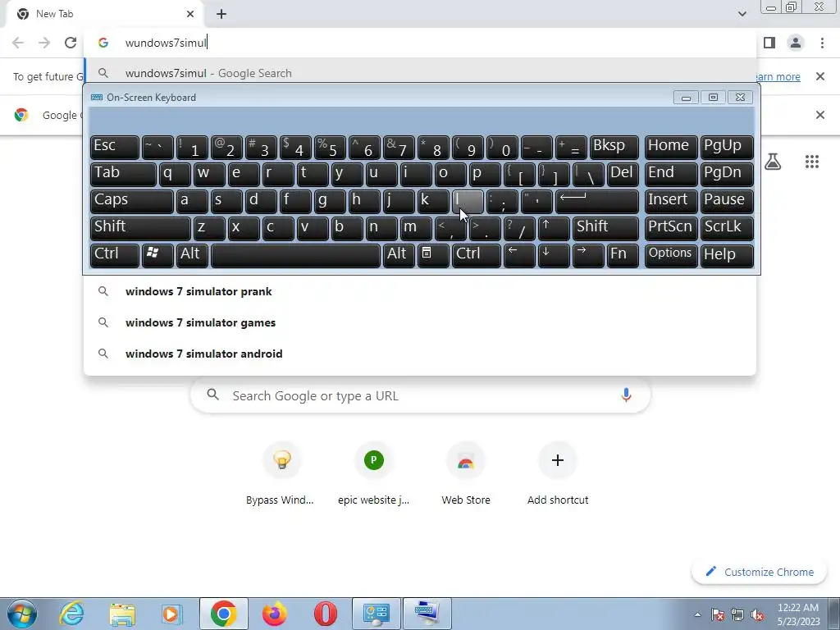Tap PrtScn key on On-Screen Keyboard
This screenshot has height=630, width=840.
point(671,228)
